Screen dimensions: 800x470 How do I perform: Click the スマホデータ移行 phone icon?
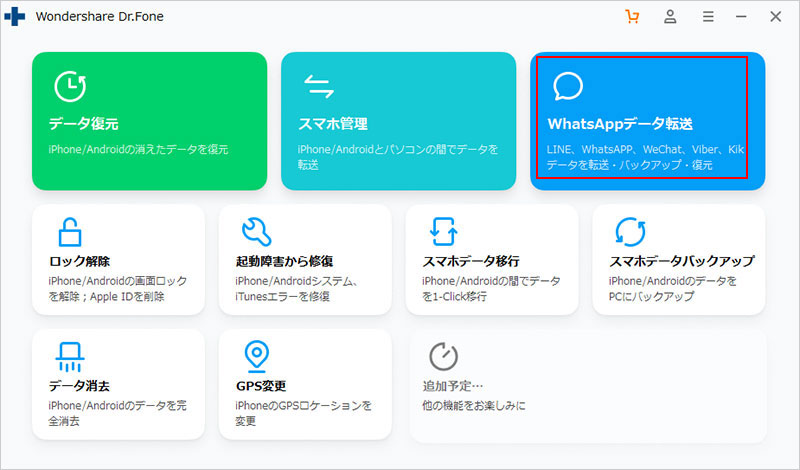(x=443, y=232)
